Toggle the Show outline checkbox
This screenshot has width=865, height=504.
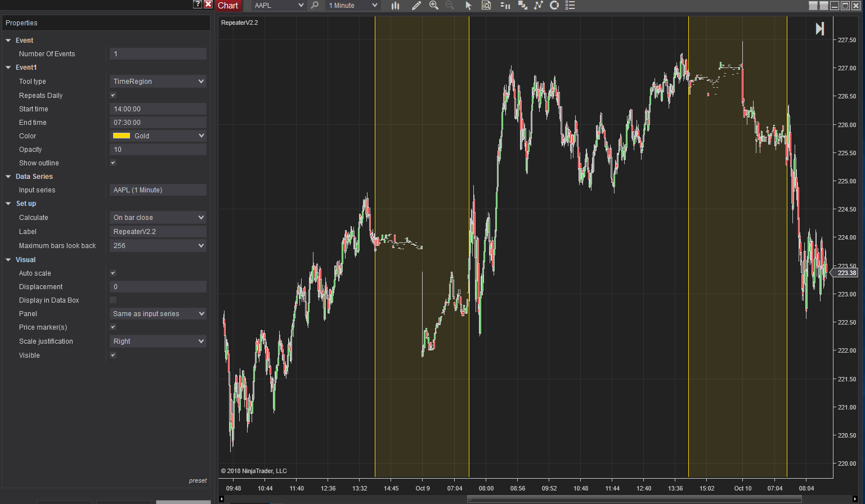pos(113,163)
